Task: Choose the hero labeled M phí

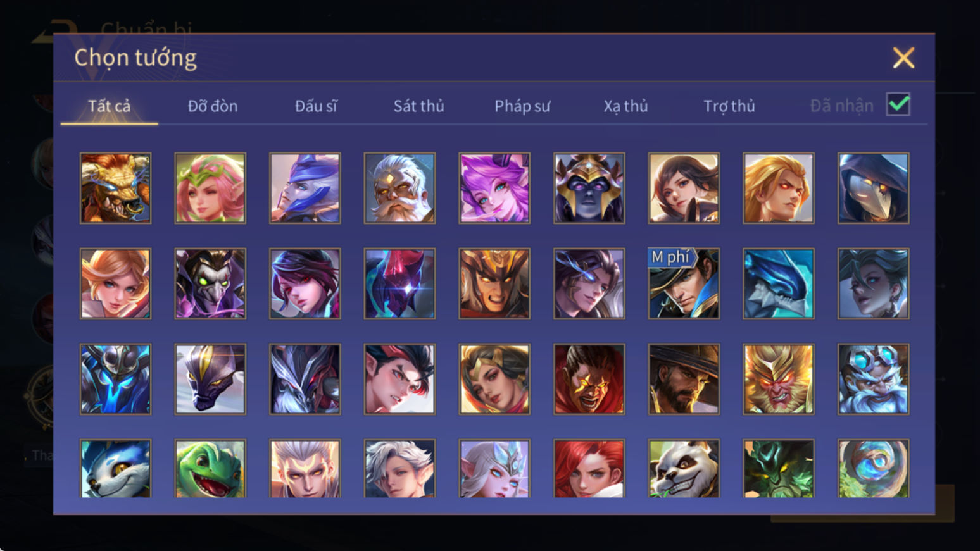Action: coord(684,283)
